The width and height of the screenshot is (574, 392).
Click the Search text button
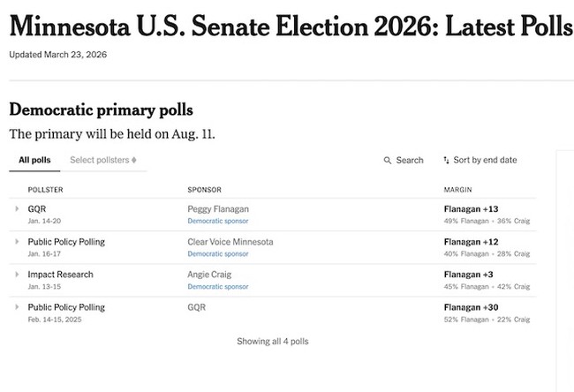[x=410, y=161]
